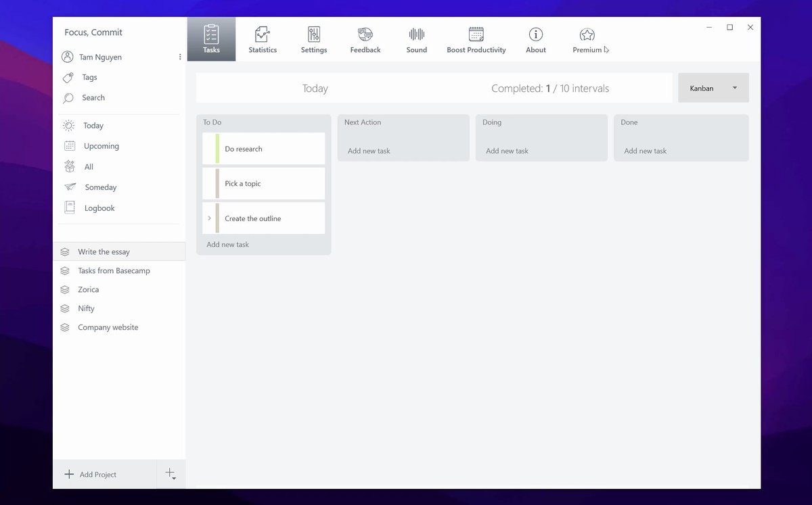Expand the Create the outline task
The width and height of the screenshot is (812, 505).
(209, 218)
